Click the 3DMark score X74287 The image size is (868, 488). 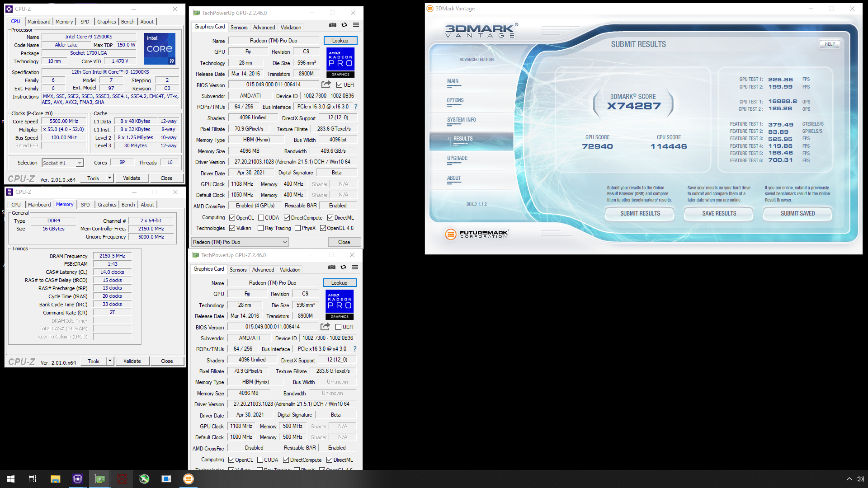point(633,106)
